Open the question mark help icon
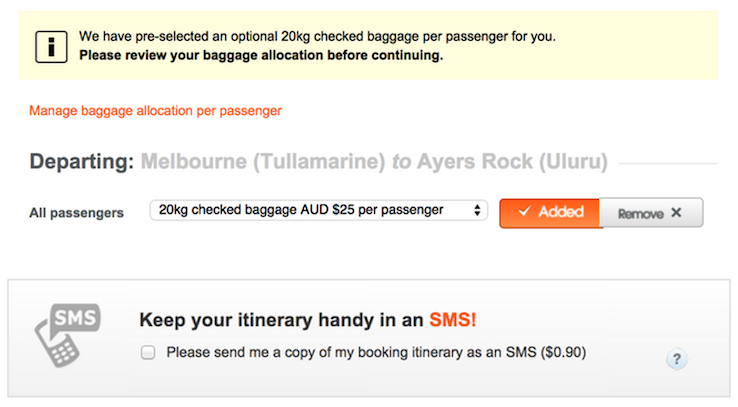 click(676, 360)
